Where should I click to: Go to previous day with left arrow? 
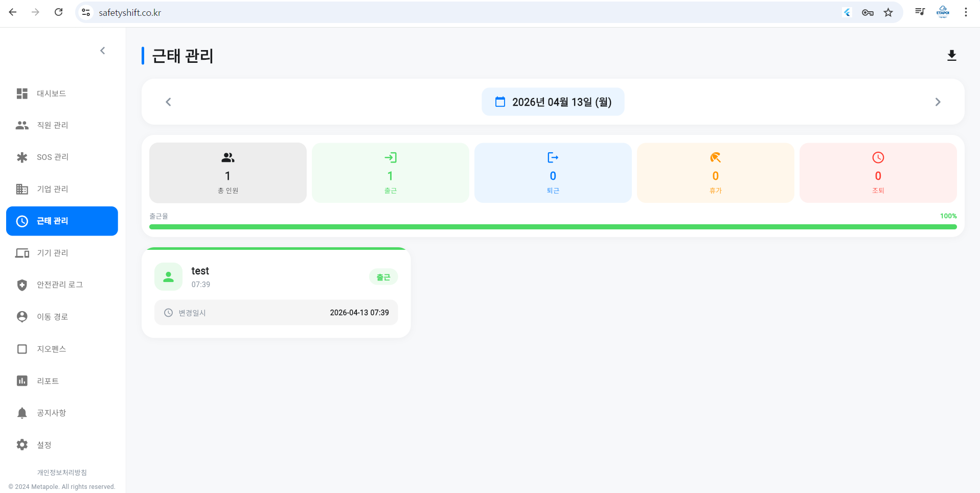pos(168,102)
